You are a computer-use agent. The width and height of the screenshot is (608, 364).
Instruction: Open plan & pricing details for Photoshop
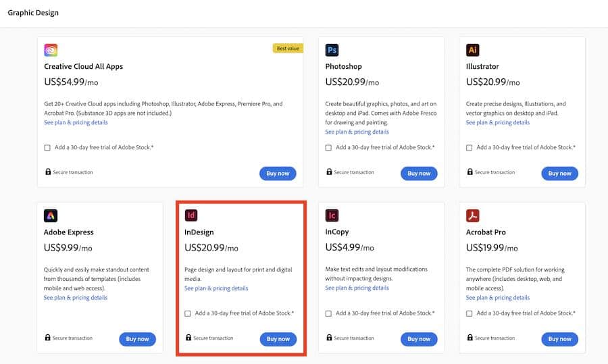pyautogui.click(x=357, y=132)
